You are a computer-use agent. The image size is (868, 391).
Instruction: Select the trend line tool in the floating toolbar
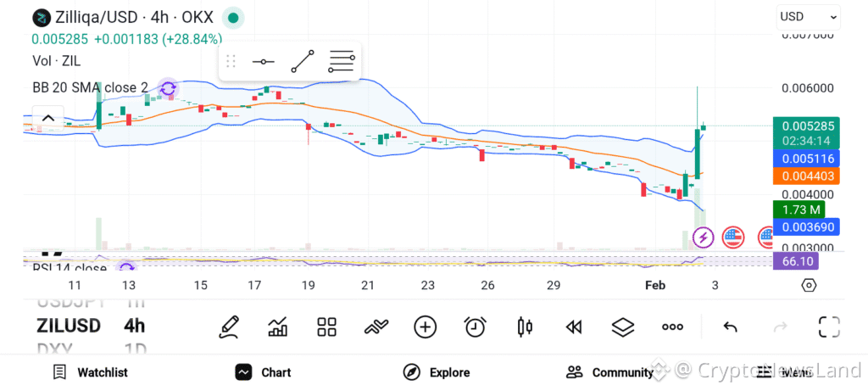303,61
